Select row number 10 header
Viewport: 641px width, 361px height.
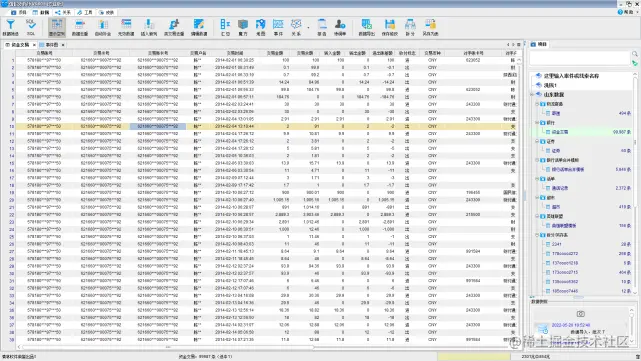tap(8, 127)
